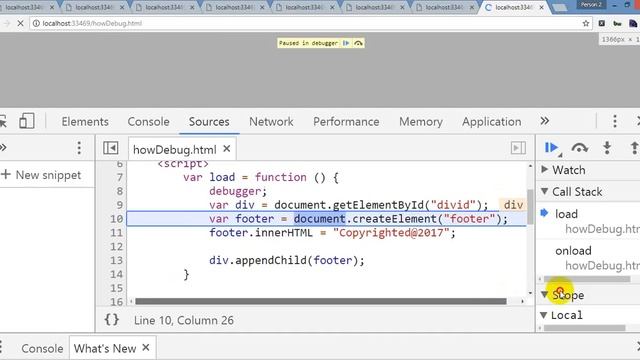640x360 pixels.
Task: Resume from the paused-in-debugger overlay
Action: 346,43
